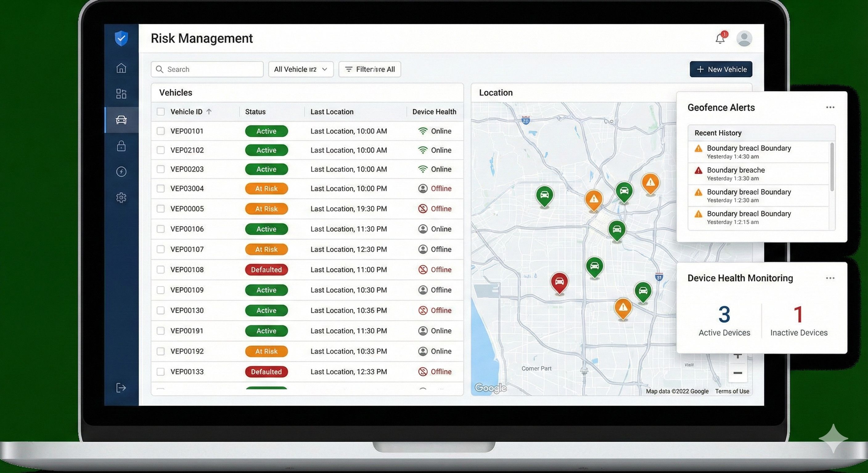Open notifications via the bell icon
Screen dimensions: 868x473
click(720, 38)
